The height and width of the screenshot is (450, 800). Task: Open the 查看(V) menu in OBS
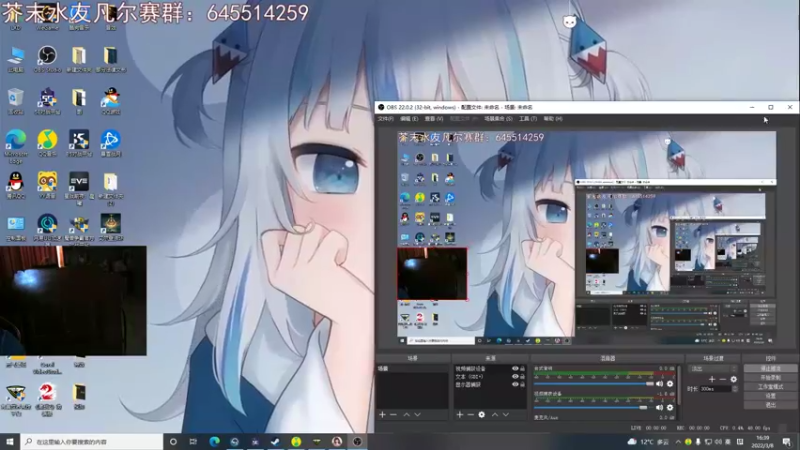[434, 119]
